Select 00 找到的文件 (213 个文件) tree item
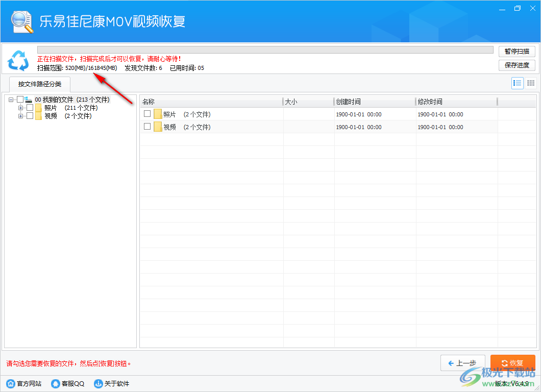541x392 pixels. click(x=72, y=100)
